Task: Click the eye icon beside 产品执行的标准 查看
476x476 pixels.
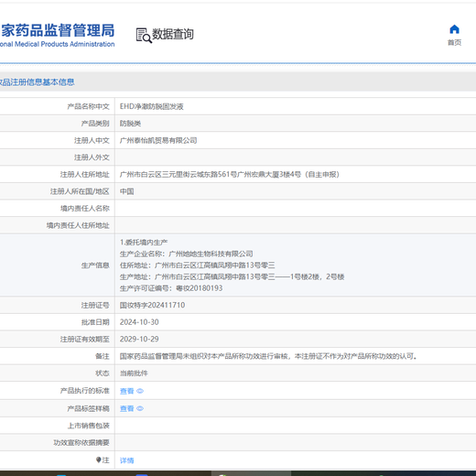Action: tap(140, 391)
